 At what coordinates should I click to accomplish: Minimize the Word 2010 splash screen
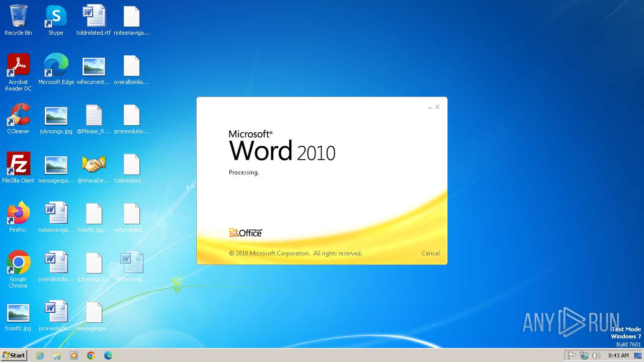click(x=430, y=107)
